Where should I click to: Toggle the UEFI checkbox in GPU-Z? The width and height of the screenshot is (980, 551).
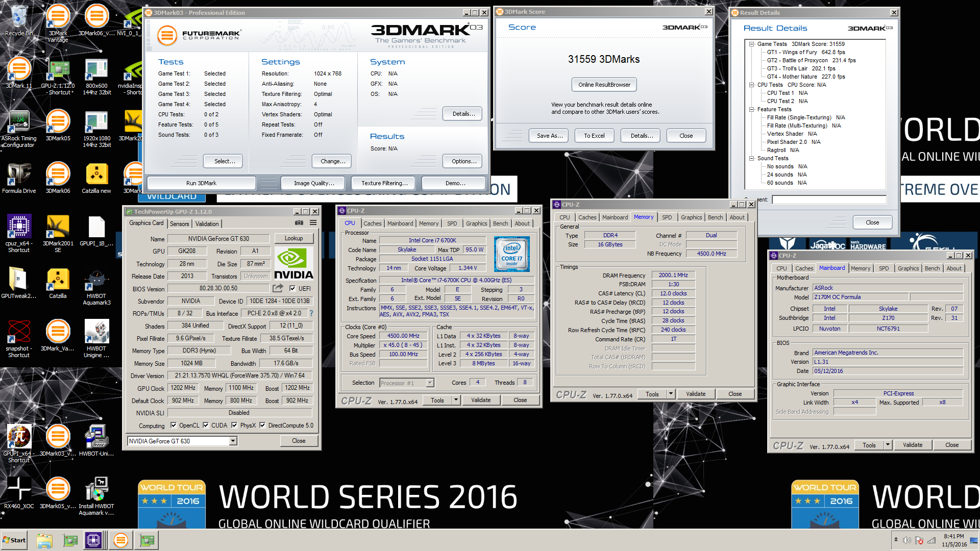point(292,288)
